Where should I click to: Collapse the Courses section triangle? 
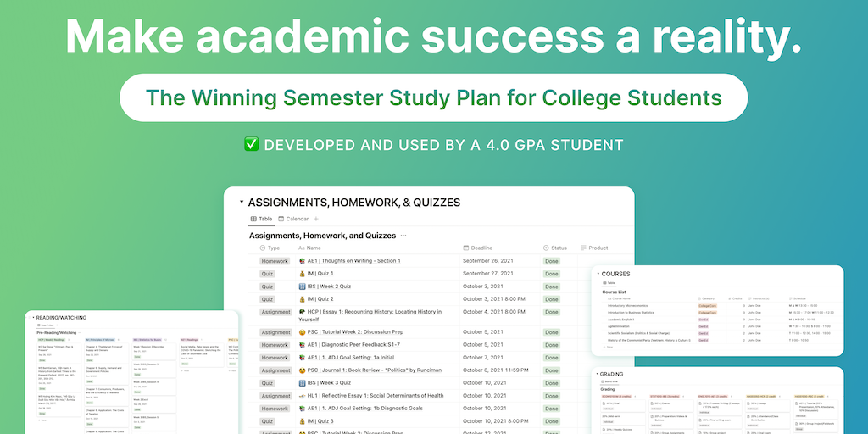click(x=597, y=274)
